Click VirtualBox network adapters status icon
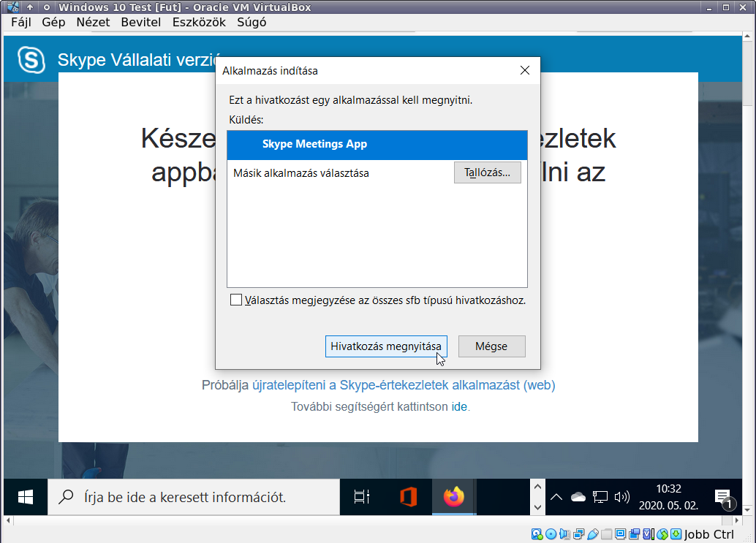756x543 pixels. tap(578, 534)
